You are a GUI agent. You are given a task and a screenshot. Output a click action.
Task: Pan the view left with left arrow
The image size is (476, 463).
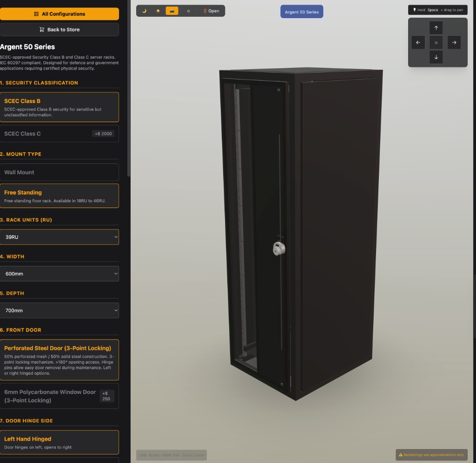point(418,42)
